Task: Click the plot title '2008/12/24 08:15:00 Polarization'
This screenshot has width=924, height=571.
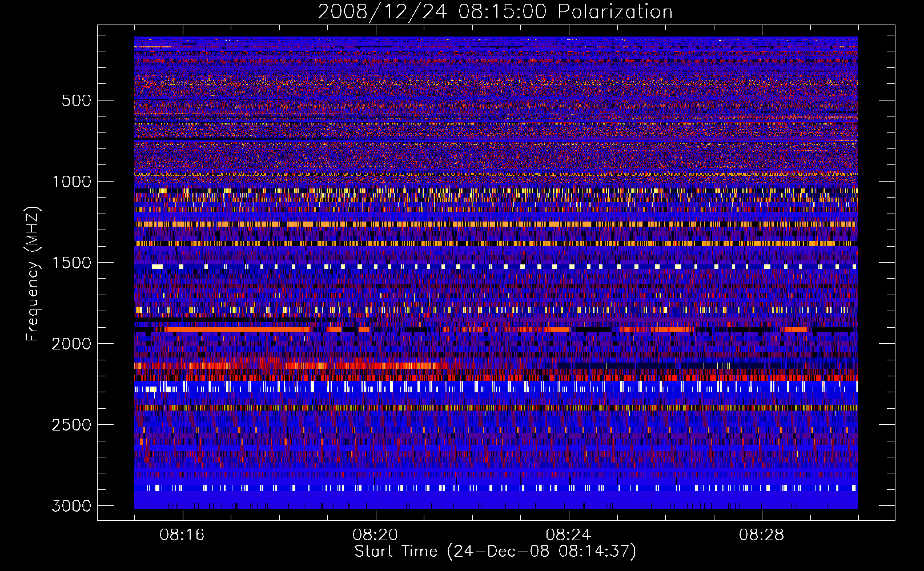Action: (x=495, y=11)
